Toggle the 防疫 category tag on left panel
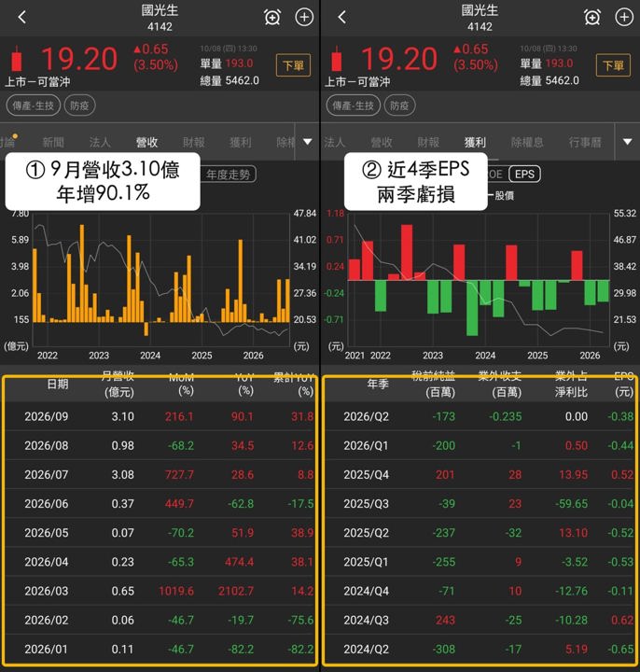Image resolution: width=640 pixels, height=672 pixels. tap(79, 105)
